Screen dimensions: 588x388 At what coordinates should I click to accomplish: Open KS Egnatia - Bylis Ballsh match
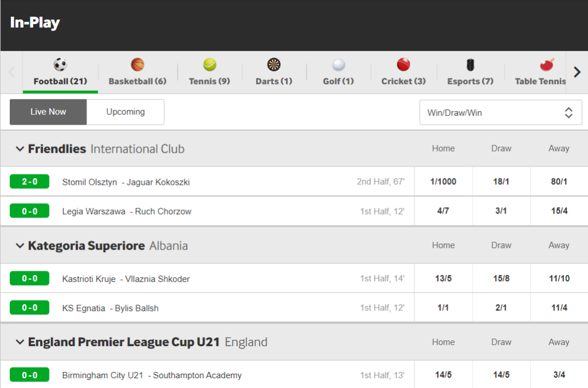click(110, 308)
